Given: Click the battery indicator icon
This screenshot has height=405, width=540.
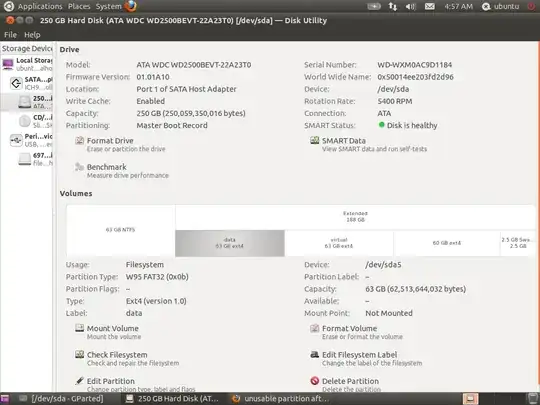Looking at the screenshot, I should pyautogui.click(x=374, y=6).
